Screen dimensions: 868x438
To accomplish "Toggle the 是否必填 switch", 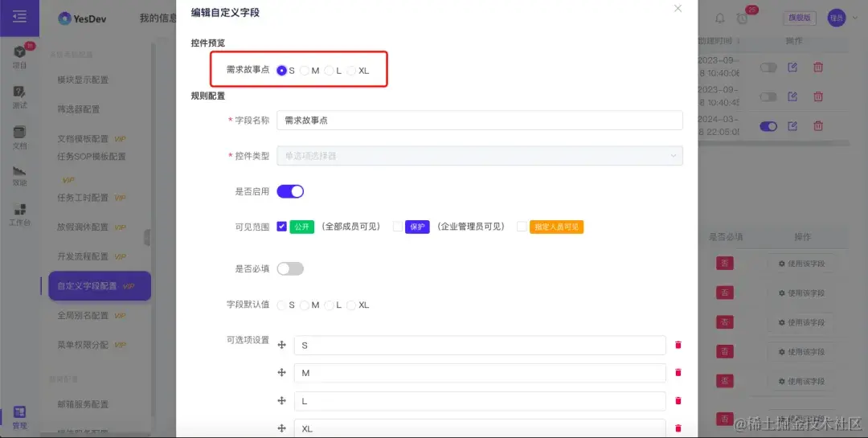I will click(290, 268).
